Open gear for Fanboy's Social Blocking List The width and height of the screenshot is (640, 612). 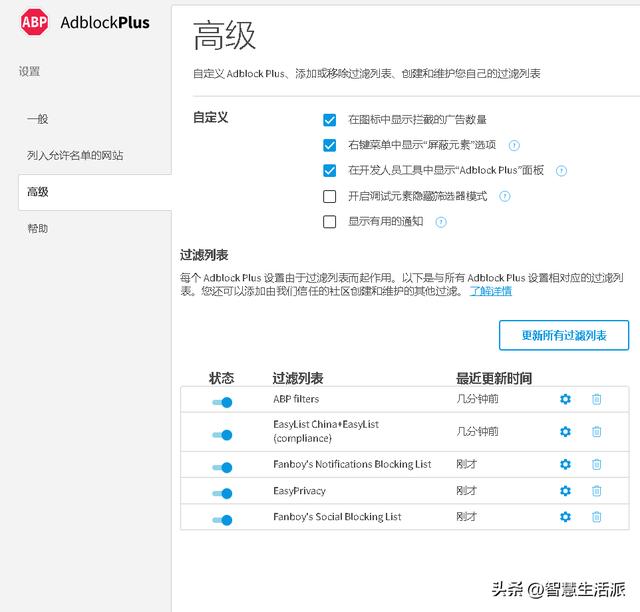point(565,517)
